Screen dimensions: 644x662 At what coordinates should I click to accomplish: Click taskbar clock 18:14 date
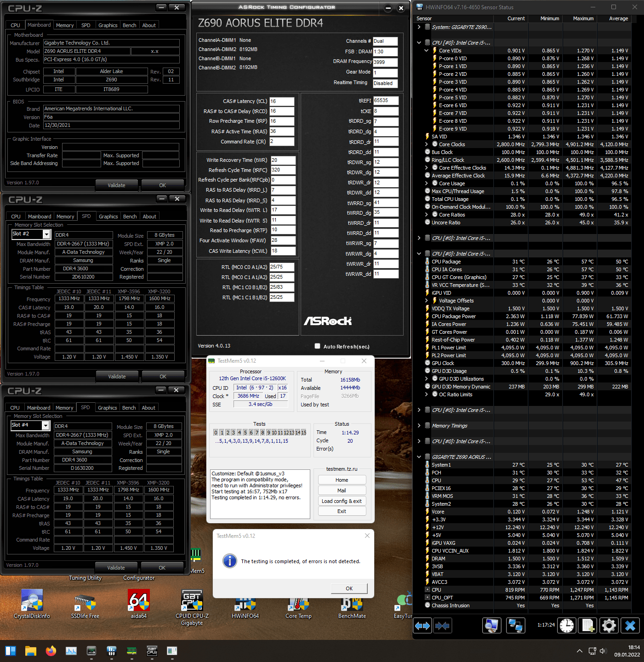(x=627, y=651)
